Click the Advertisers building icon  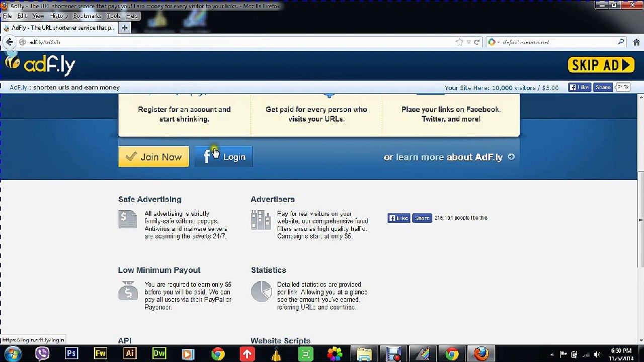tap(261, 220)
